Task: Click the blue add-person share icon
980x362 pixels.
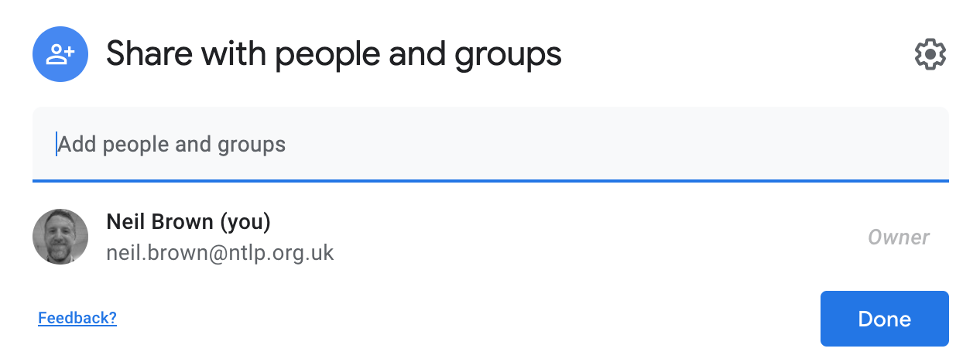Action: point(60,53)
